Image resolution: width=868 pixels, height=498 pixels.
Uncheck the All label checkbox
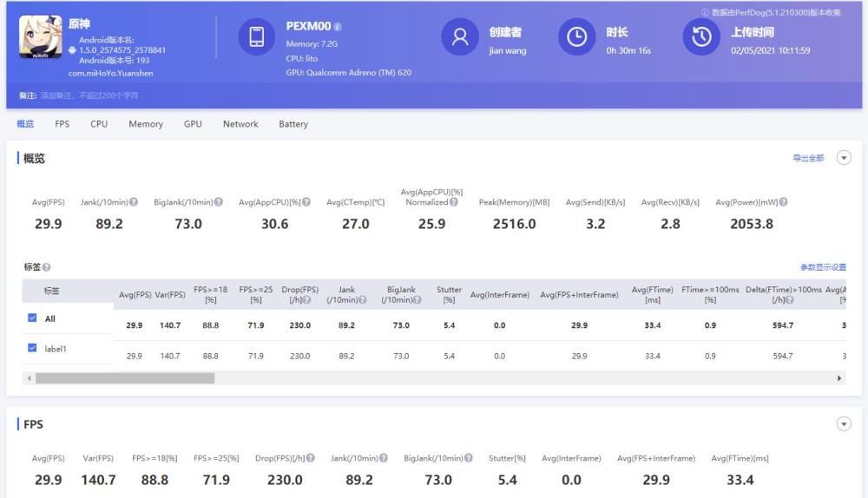point(32,318)
